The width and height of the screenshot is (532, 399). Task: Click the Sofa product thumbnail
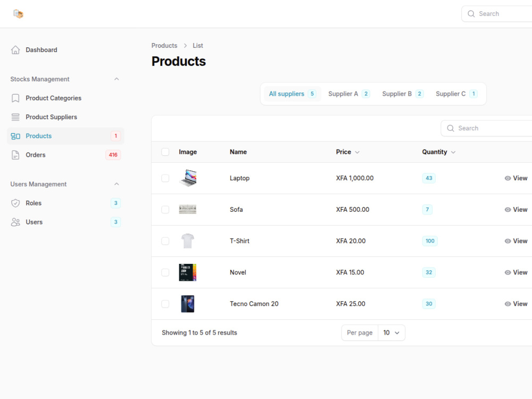tap(188, 210)
